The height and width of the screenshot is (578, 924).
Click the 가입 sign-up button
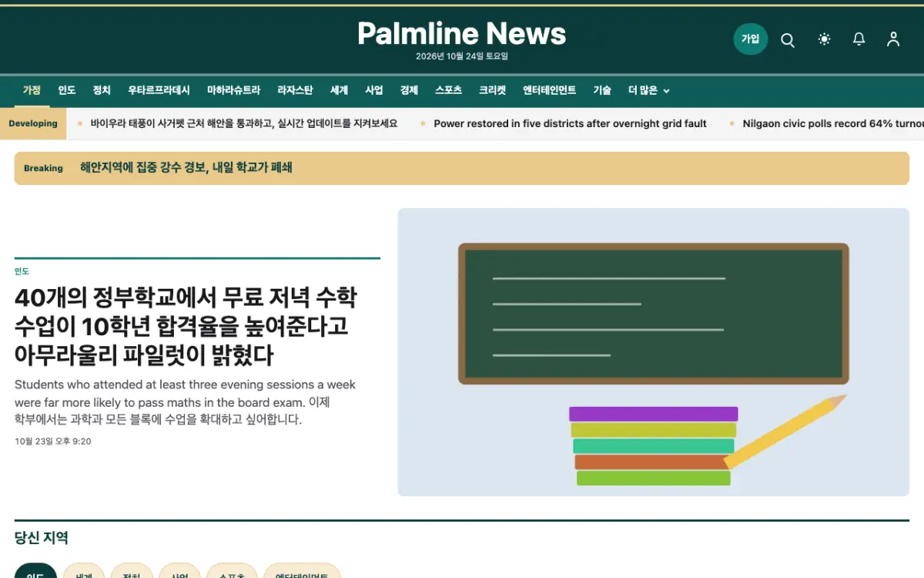(x=750, y=39)
